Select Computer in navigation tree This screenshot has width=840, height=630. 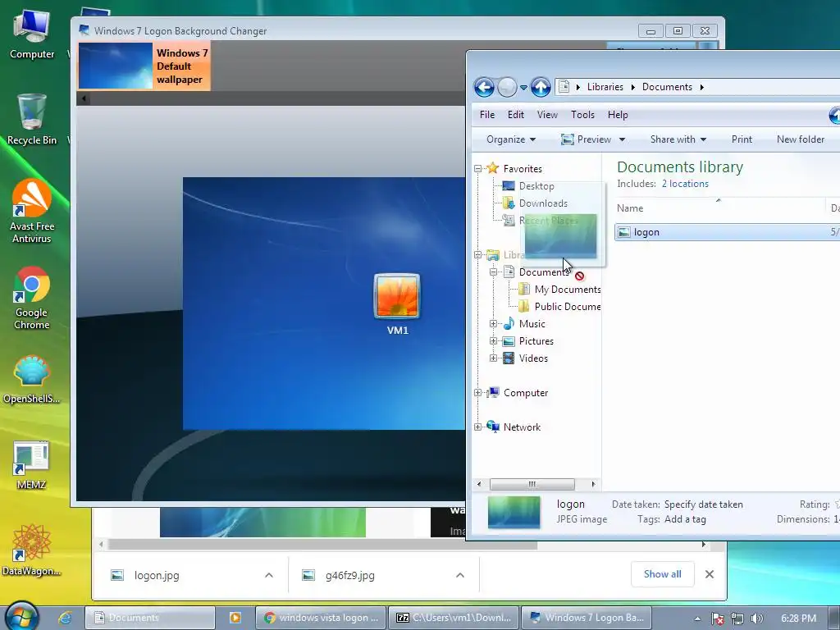pyautogui.click(x=526, y=393)
